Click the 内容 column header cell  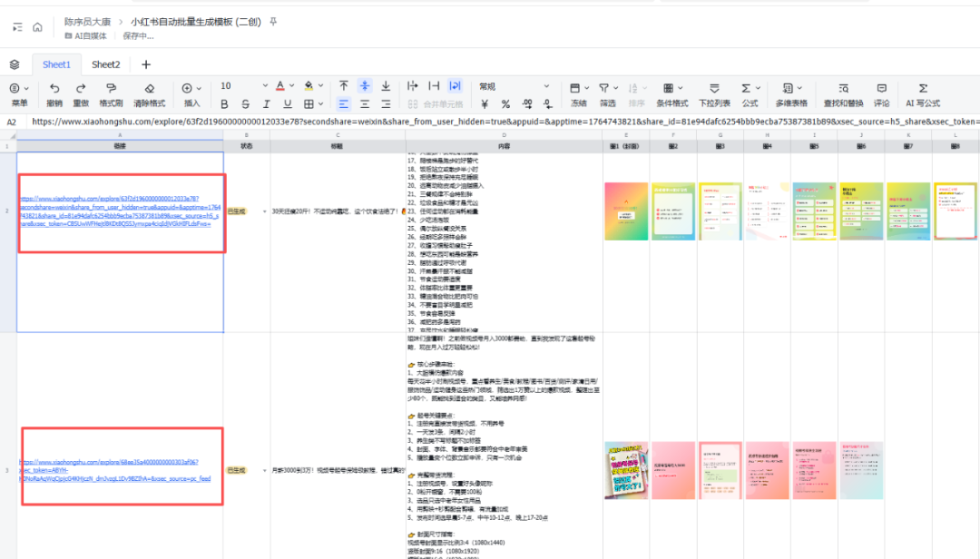(x=504, y=146)
